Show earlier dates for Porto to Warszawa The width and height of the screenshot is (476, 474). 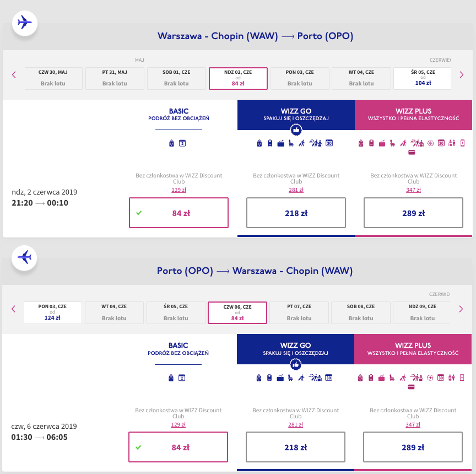(x=14, y=309)
